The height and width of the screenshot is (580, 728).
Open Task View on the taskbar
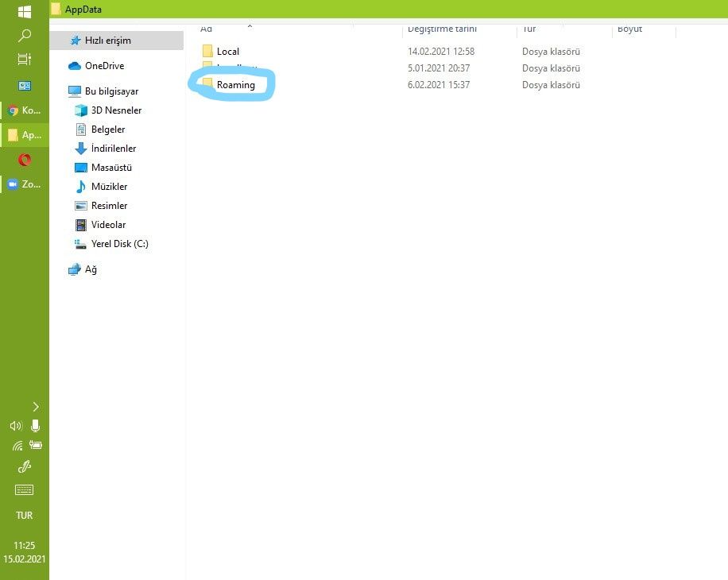24,59
